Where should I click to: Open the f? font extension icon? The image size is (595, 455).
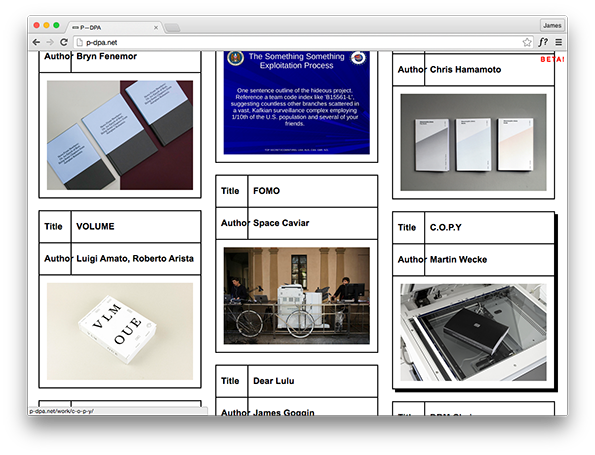(x=543, y=42)
